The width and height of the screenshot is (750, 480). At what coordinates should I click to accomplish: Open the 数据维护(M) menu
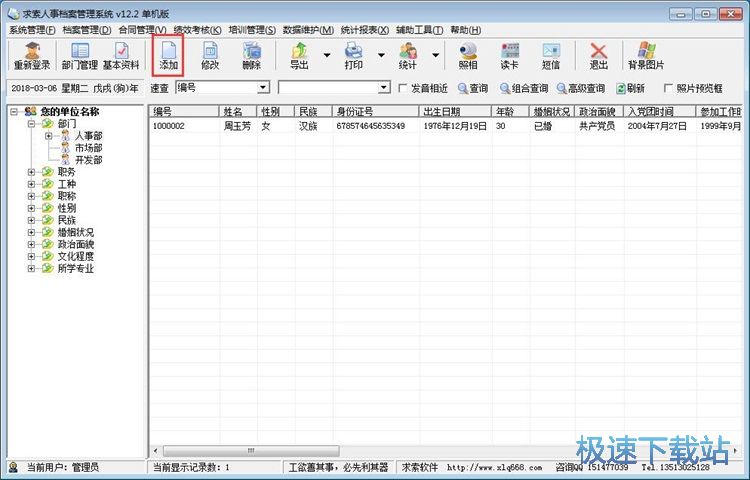pos(308,30)
